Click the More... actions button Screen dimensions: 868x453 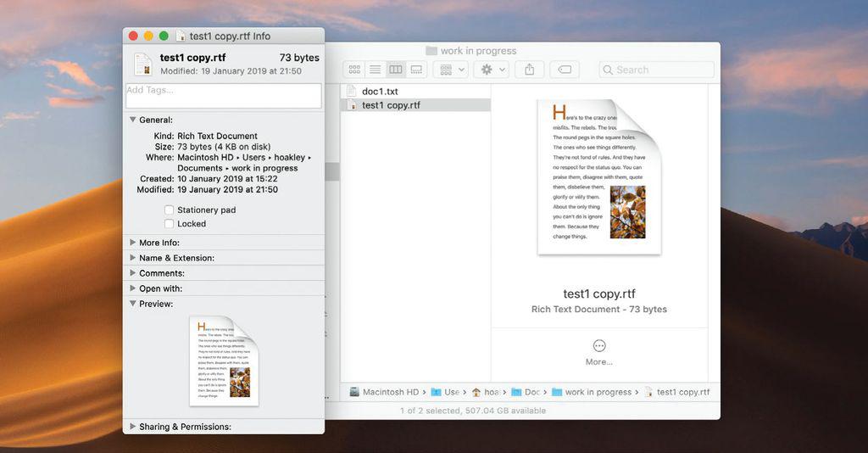pyautogui.click(x=599, y=352)
